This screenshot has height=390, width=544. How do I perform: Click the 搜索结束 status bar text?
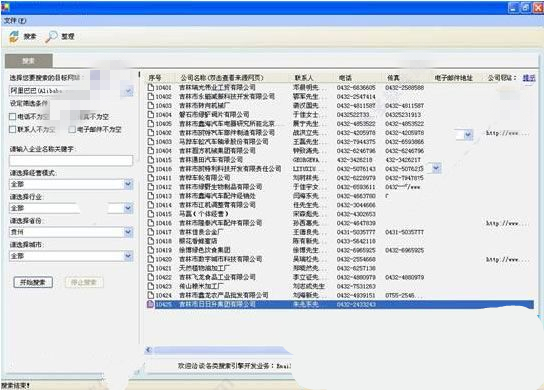pos(15,385)
